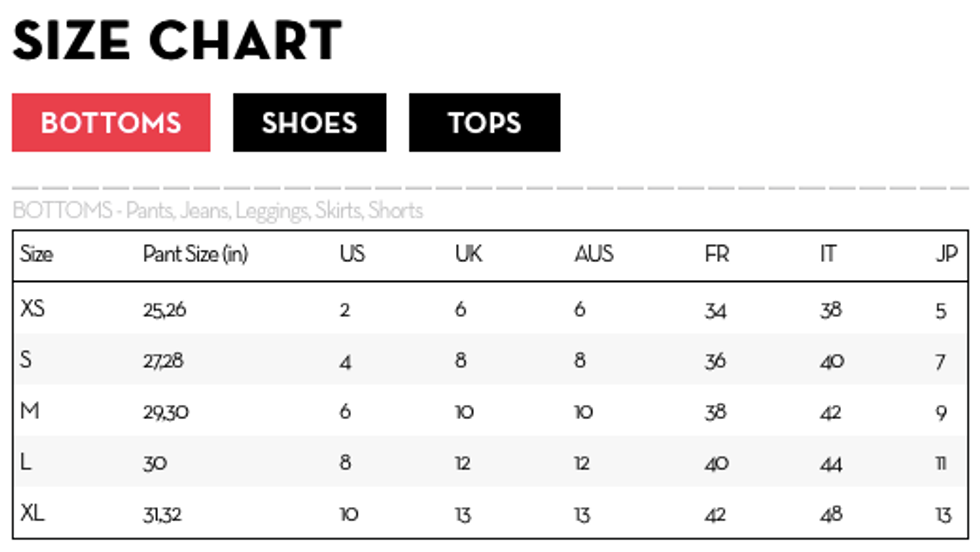
Task: Click the US column header
Action: (352, 254)
